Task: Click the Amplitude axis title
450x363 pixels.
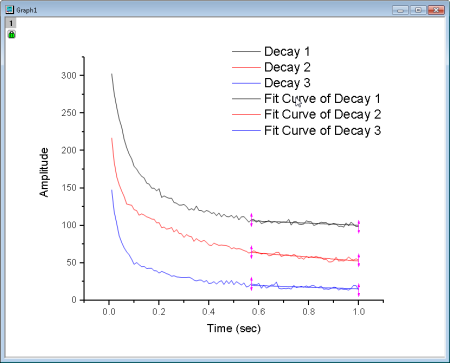Action: tap(44, 172)
